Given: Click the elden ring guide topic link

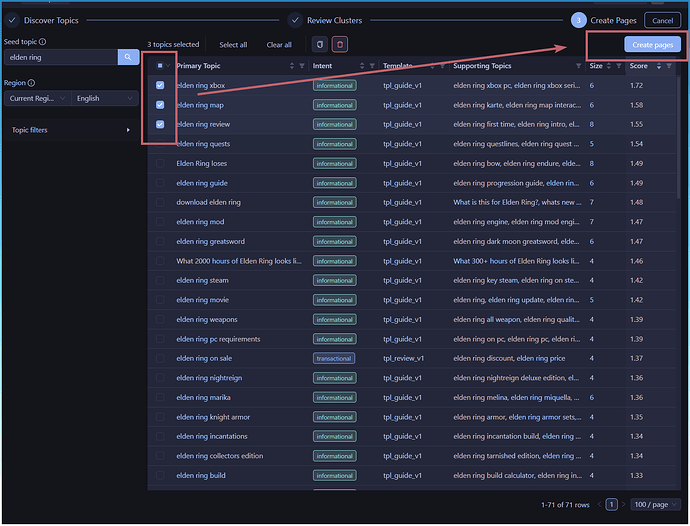Looking at the screenshot, I should pyautogui.click(x=202, y=183).
